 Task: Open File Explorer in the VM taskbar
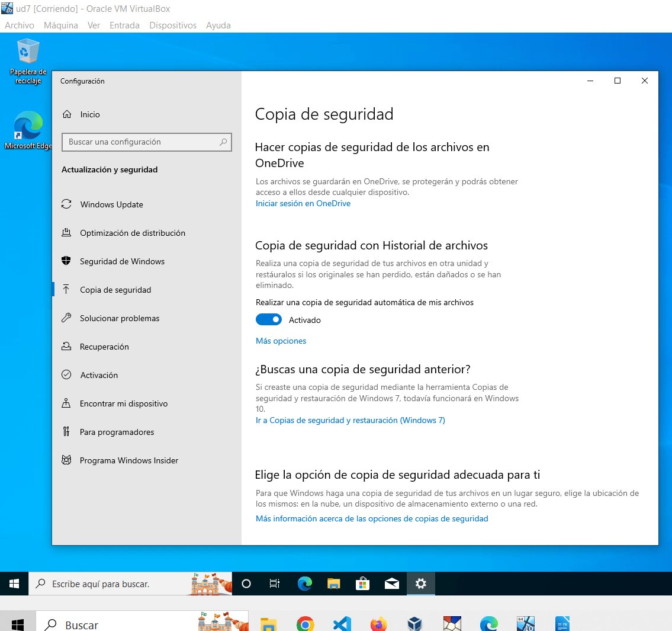[x=334, y=584]
